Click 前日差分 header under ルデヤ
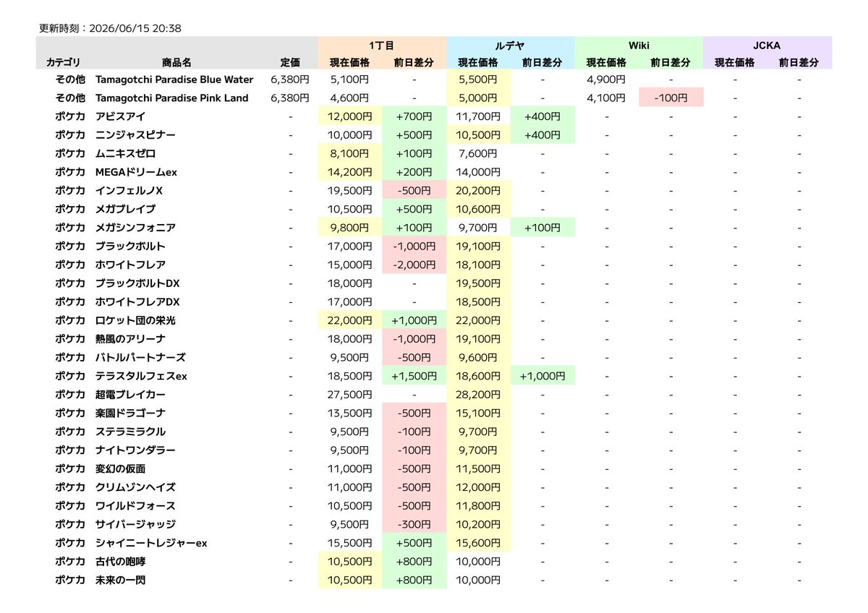The height and width of the screenshot is (613, 868). [542, 63]
